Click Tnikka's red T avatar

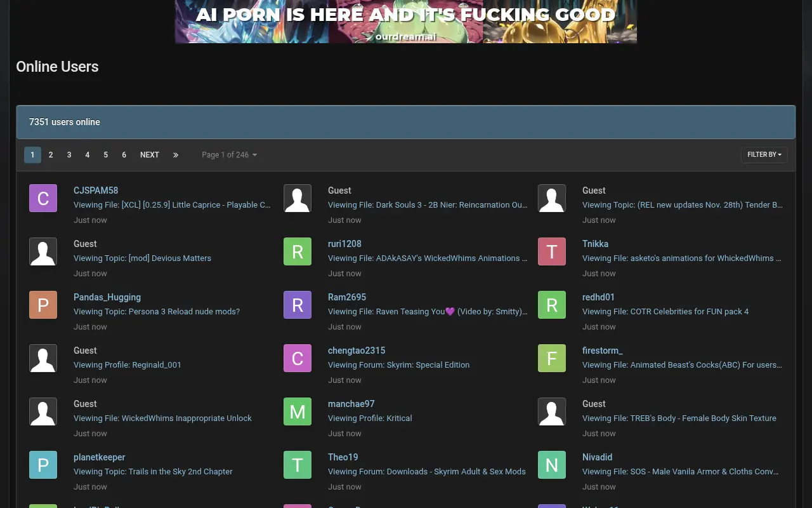click(552, 251)
